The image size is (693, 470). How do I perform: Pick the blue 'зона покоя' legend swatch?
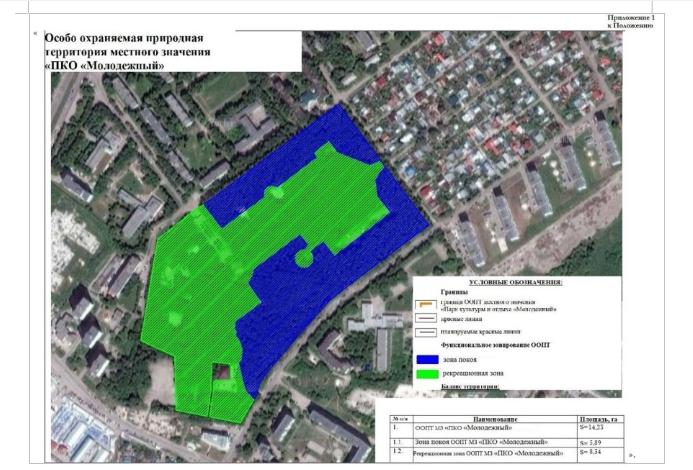pyautogui.click(x=425, y=358)
